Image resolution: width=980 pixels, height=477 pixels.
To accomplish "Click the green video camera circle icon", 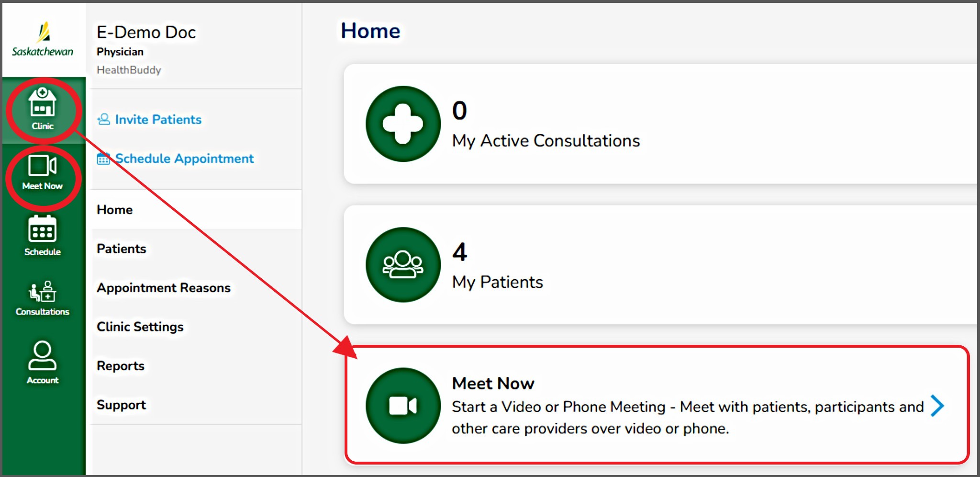I will [403, 406].
